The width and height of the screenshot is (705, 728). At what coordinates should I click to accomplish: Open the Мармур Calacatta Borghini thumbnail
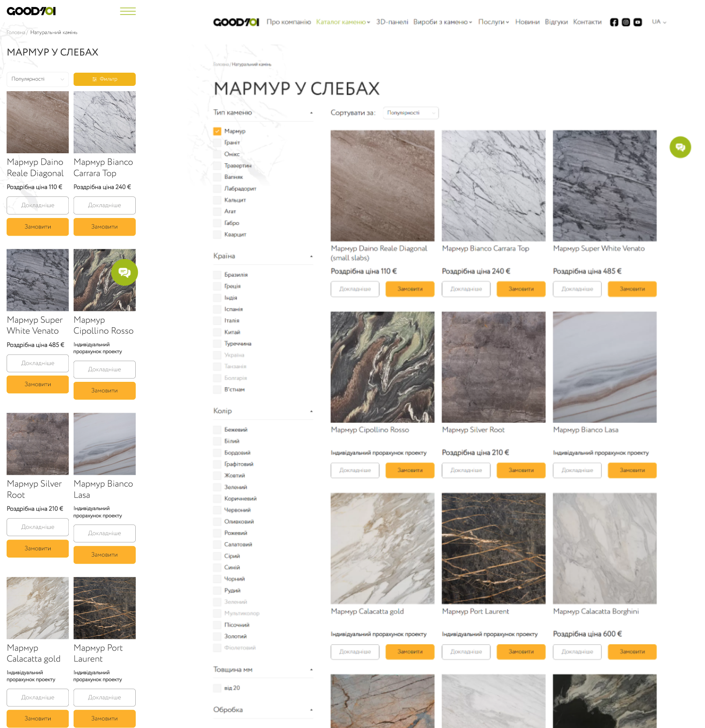(605, 548)
